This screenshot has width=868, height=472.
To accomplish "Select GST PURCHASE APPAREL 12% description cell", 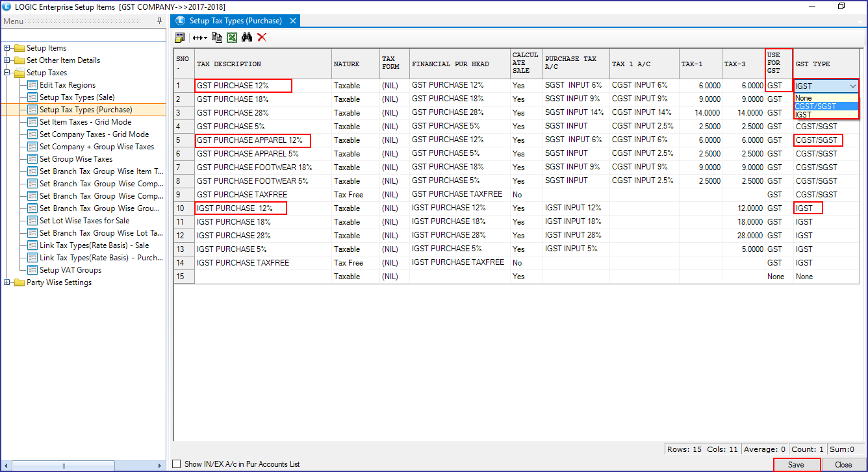I will coord(263,140).
